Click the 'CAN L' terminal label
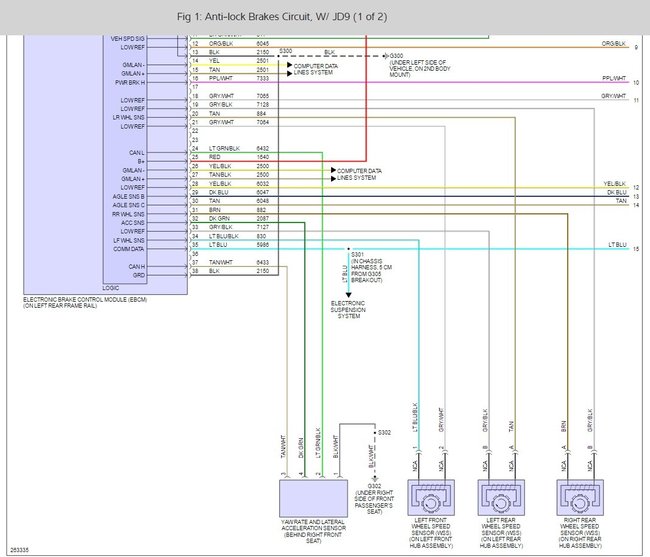The height and width of the screenshot is (557, 650). pyautogui.click(x=137, y=153)
